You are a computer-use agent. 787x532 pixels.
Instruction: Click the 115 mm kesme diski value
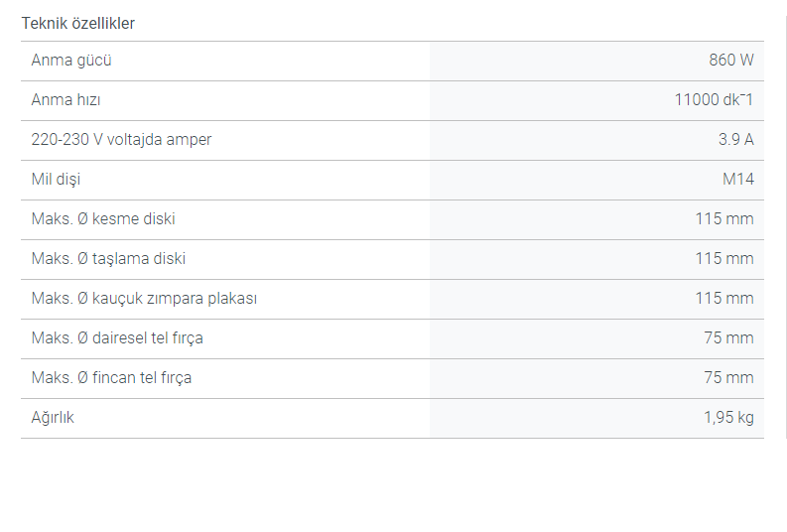pyautogui.click(x=723, y=219)
